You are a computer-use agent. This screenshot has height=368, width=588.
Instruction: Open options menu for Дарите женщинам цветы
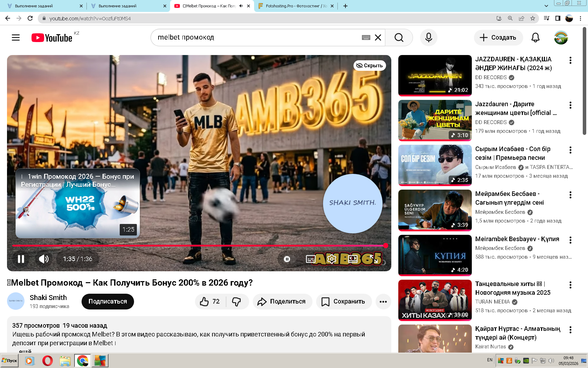pos(570,105)
